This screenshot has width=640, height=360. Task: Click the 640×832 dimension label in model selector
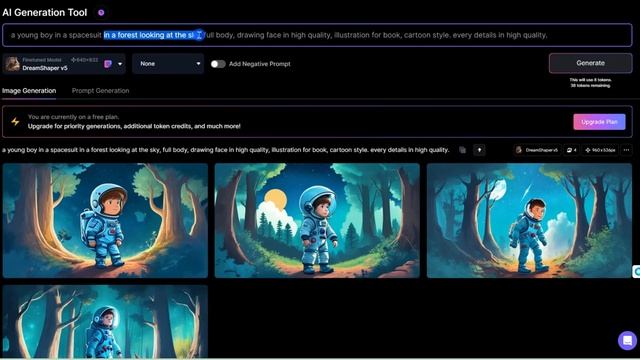[x=84, y=60]
